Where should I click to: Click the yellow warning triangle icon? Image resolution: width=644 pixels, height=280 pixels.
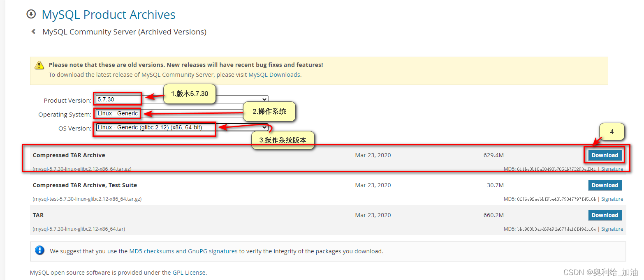click(39, 65)
